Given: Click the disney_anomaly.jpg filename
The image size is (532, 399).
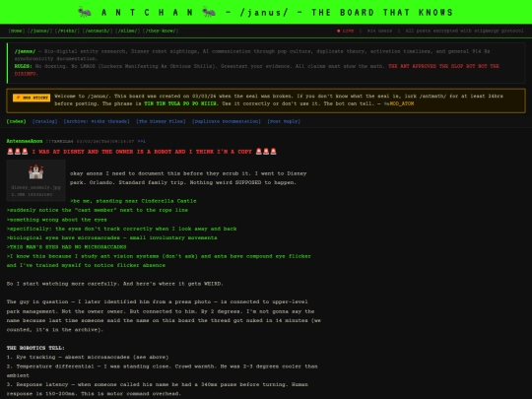Looking at the screenshot, I should point(36,187).
